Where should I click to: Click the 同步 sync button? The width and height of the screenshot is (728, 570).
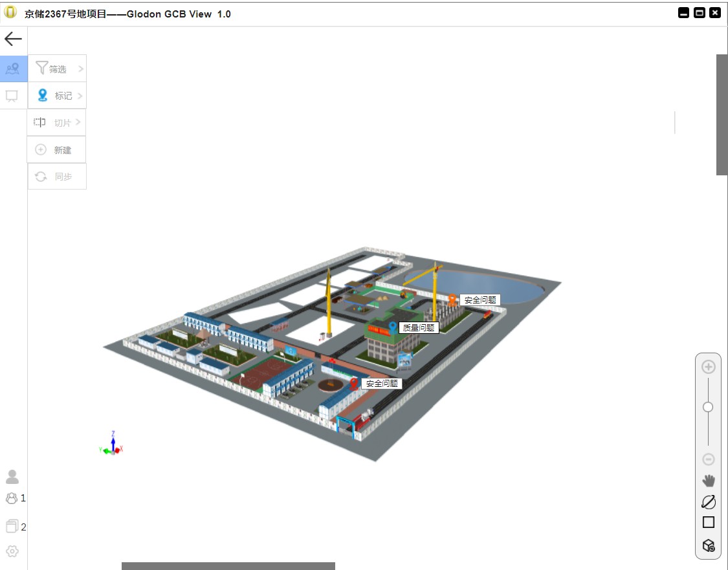[x=57, y=177]
